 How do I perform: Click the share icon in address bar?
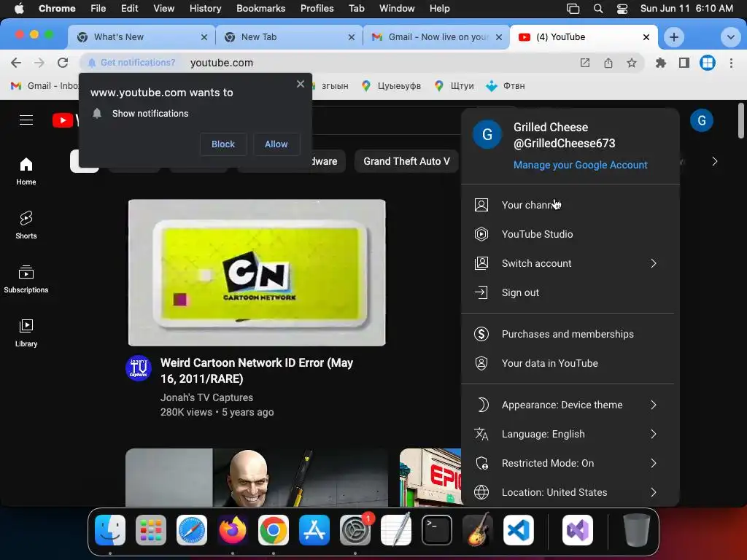point(608,63)
